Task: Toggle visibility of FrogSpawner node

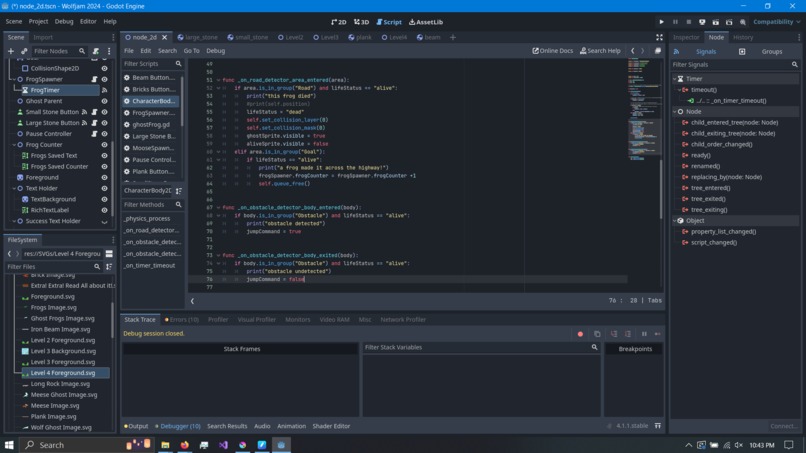Action: (104, 79)
